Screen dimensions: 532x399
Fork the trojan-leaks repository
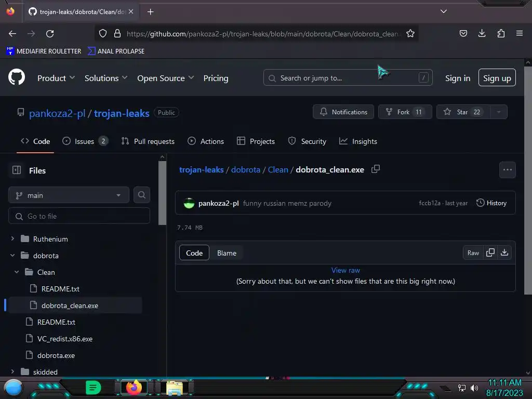(405, 112)
